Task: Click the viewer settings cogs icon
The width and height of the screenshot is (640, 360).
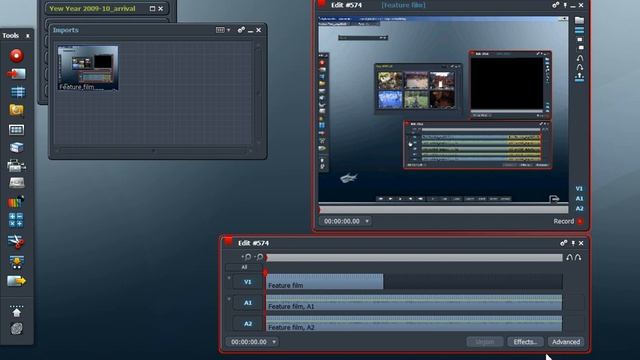Action: tap(556, 5)
